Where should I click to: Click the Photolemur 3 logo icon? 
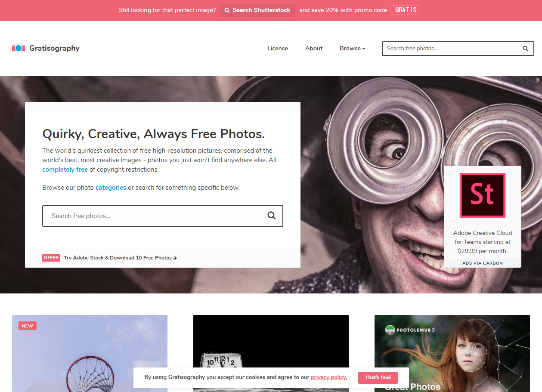pos(390,330)
